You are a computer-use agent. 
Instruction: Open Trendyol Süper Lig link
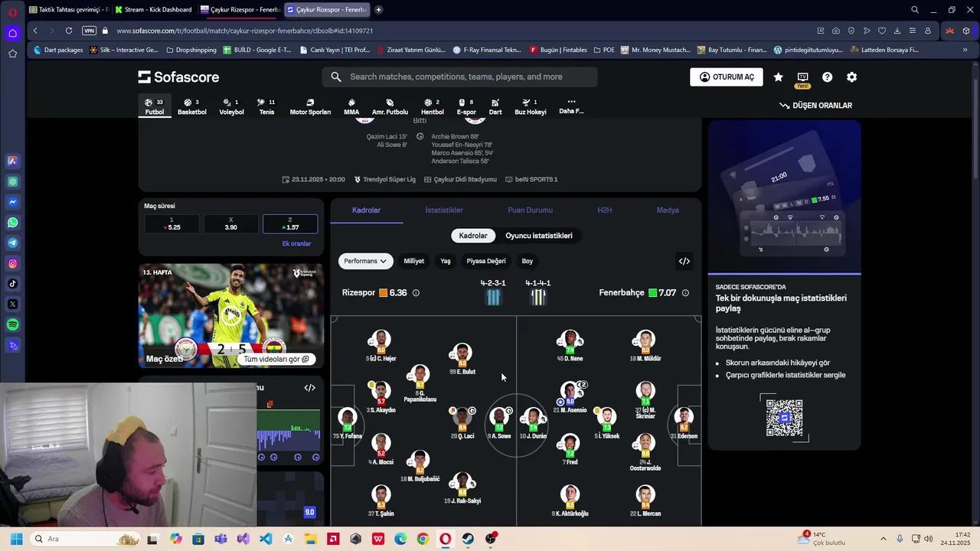coord(384,179)
